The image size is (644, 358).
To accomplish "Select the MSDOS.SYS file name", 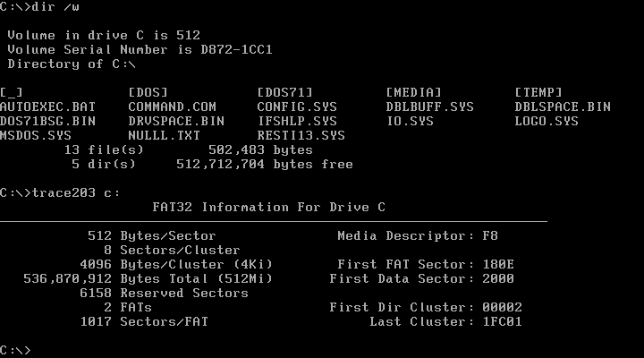I will 36,135.
